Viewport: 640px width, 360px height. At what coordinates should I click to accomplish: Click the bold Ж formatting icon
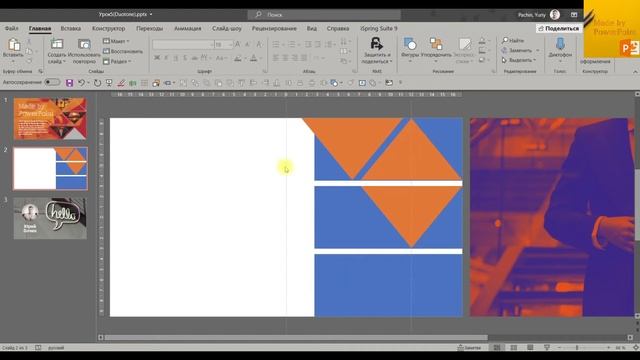(157, 58)
